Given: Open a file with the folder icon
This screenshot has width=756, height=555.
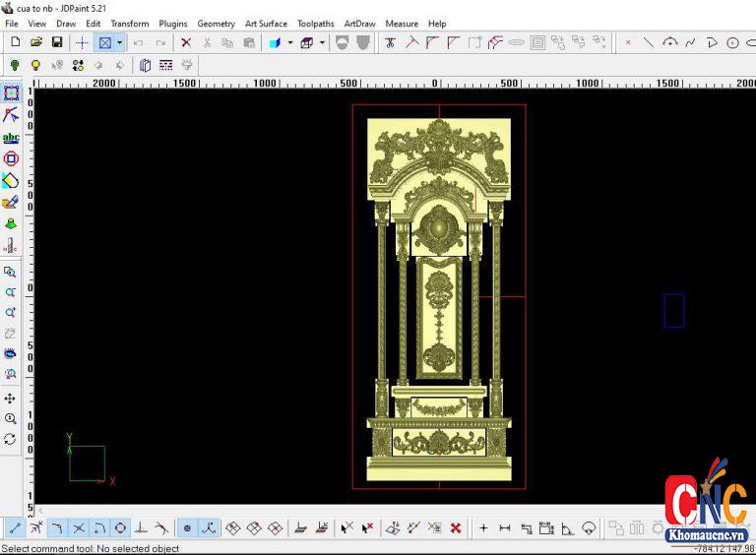Looking at the screenshot, I should pos(36,42).
